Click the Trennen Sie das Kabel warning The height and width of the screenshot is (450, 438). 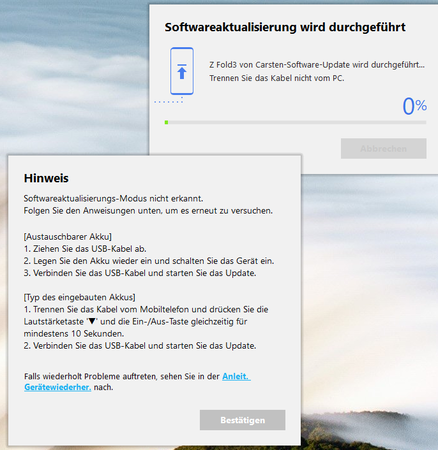277,78
